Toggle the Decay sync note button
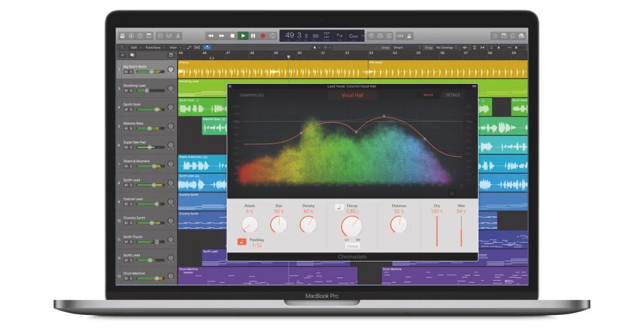Screen dimensions: 644x331 point(339,207)
